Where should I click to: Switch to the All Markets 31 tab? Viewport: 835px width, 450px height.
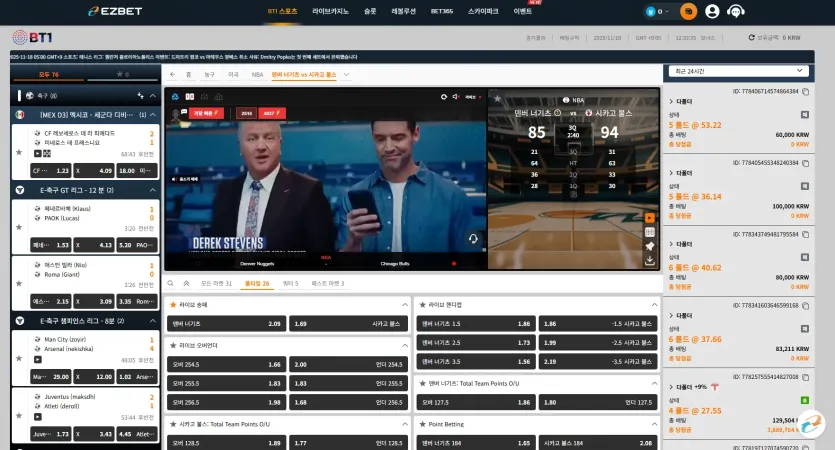click(216, 283)
